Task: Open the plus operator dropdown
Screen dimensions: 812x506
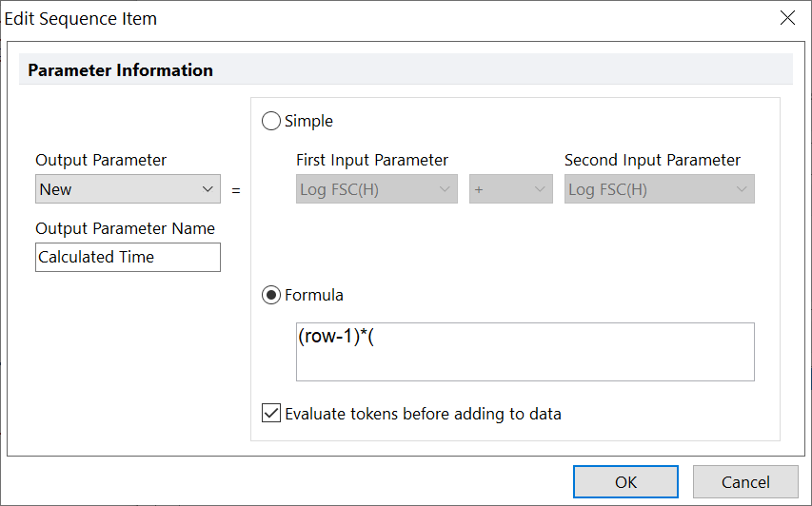Action: tap(510, 189)
